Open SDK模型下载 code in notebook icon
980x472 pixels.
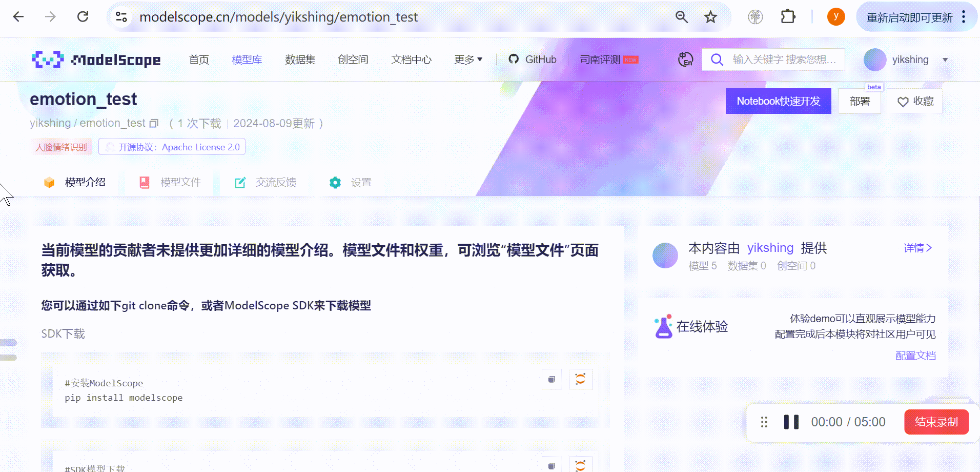(x=580, y=465)
